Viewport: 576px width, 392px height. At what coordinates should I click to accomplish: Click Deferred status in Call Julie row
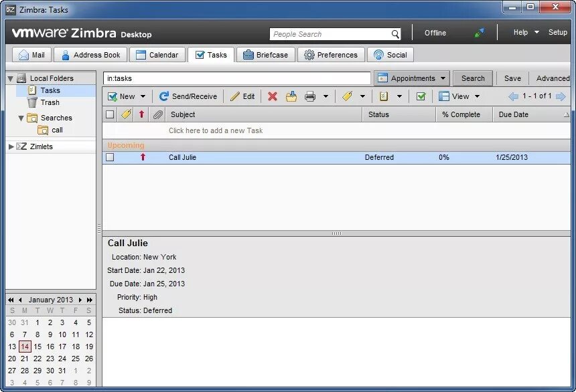(379, 157)
